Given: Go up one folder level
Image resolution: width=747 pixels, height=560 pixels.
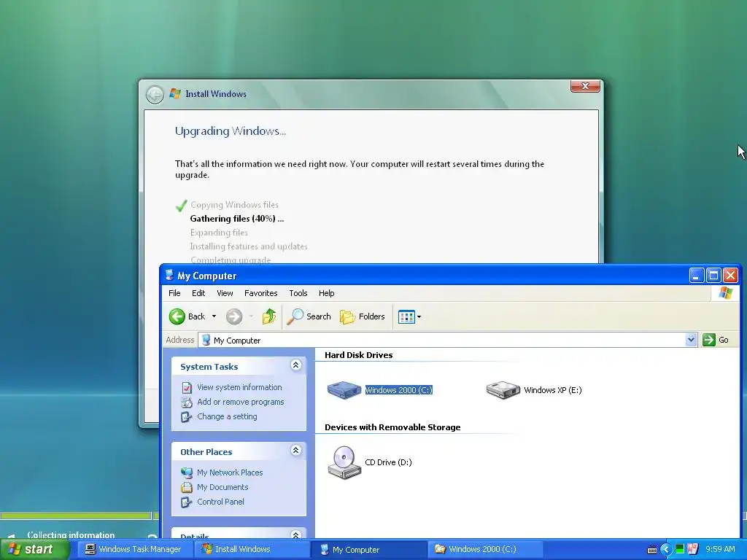Looking at the screenshot, I should 269,316.
